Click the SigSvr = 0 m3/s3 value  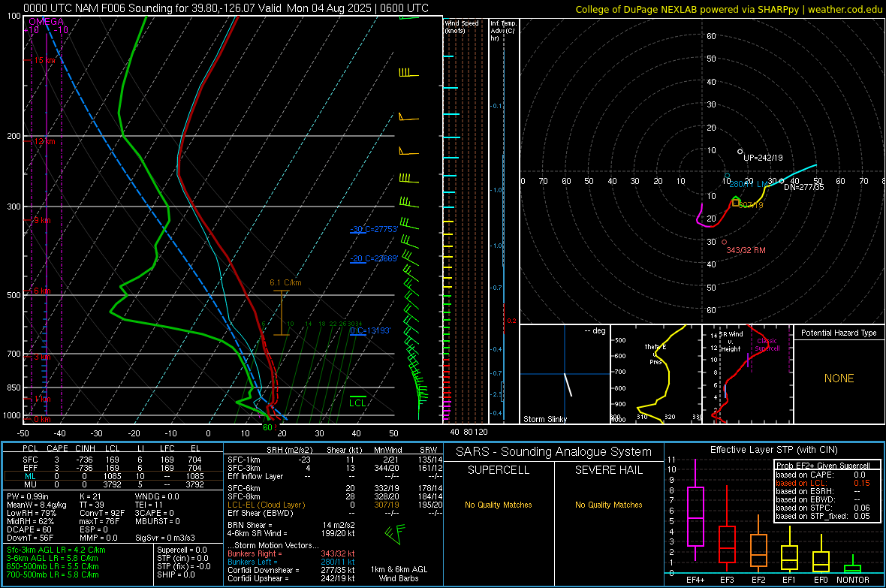[165, 538]
